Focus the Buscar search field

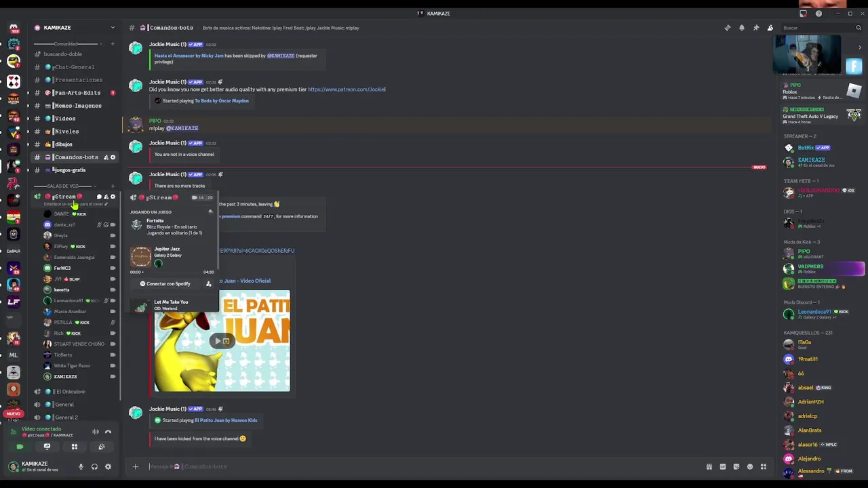point(821,28)
